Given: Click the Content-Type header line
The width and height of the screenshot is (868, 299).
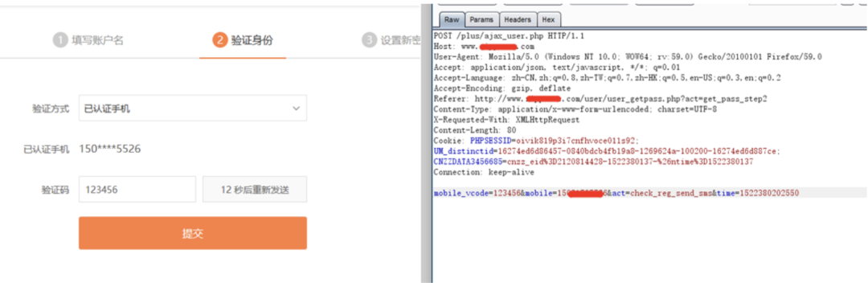Looking at the screenshot, I should [575, 109].
